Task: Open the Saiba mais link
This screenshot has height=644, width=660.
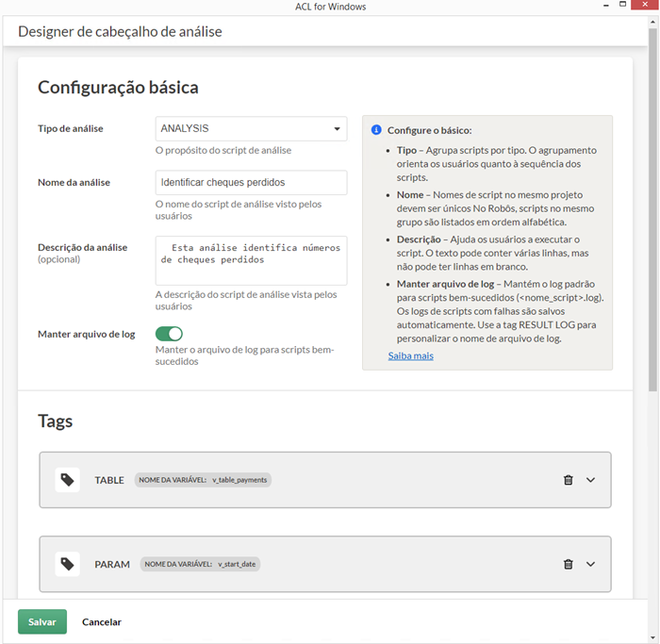Action: coord(410,355)
